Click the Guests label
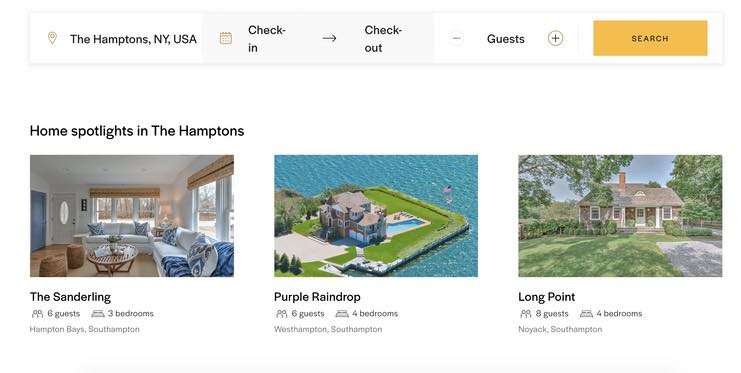 tap(506, 39)
